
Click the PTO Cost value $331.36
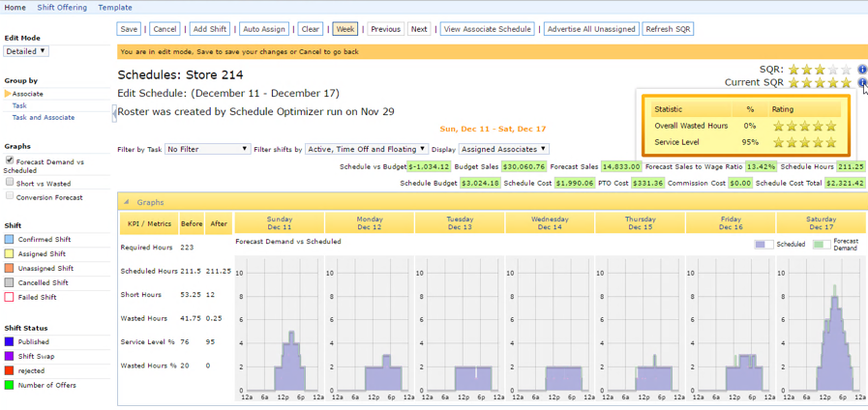(x=646, y=183)
